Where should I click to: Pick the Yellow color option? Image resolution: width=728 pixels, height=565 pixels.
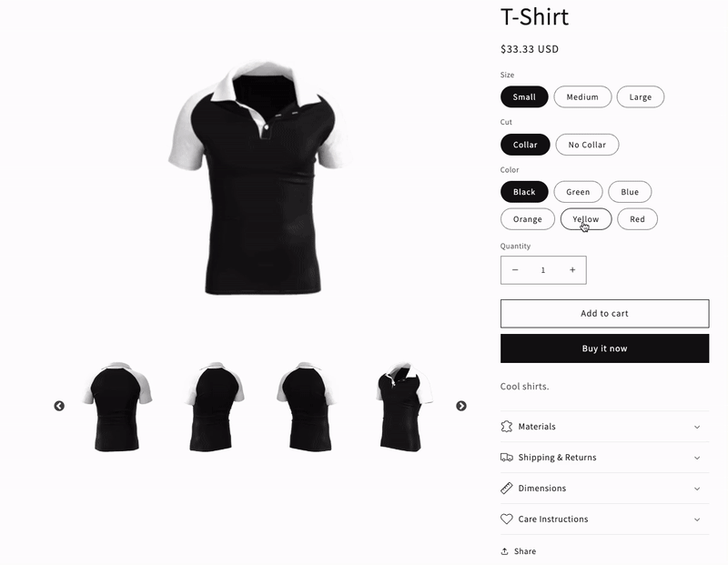coord(586,219)
